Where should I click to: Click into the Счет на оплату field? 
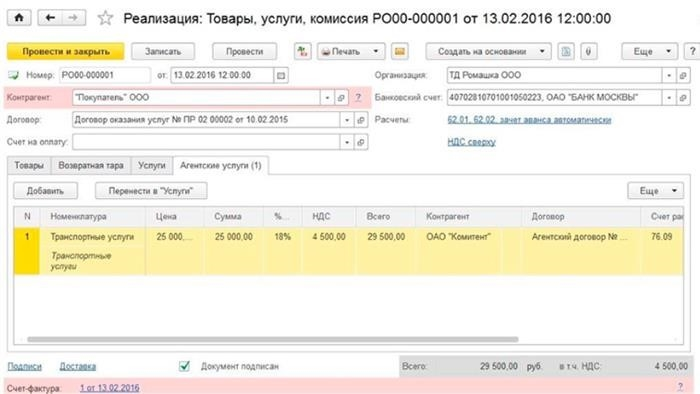pos(206,142)
